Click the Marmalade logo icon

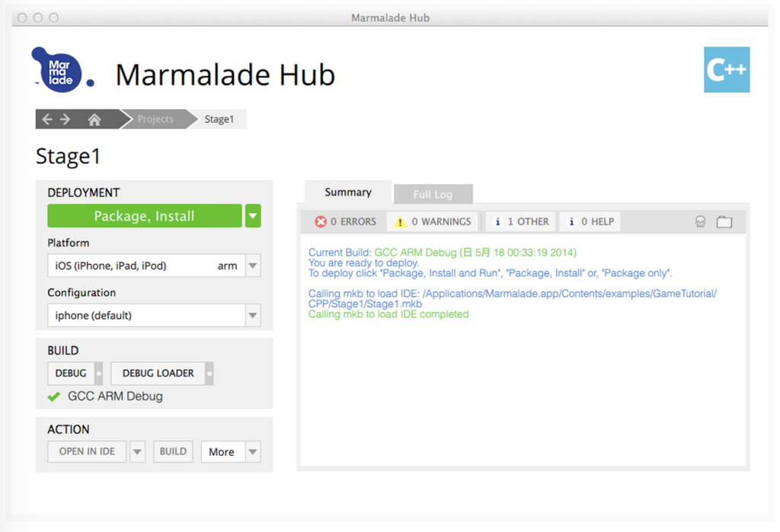pyautogui.click(x=62, y=70)
